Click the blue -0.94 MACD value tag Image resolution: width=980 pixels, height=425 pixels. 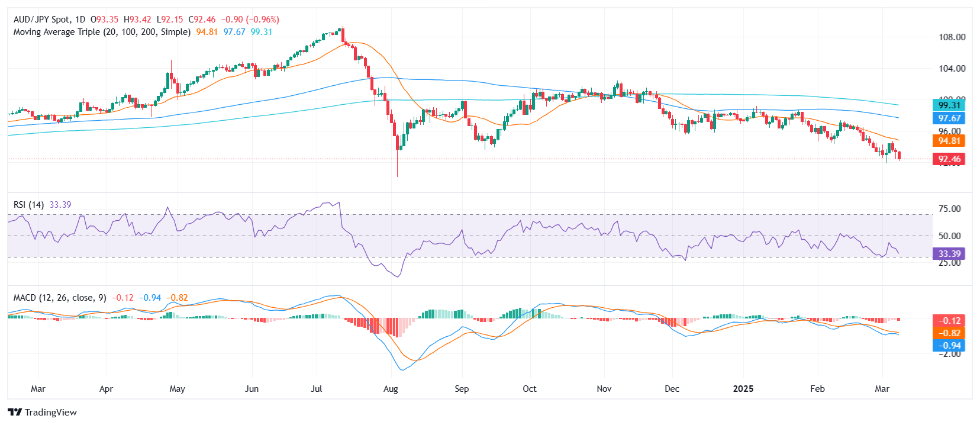[949, 346]
